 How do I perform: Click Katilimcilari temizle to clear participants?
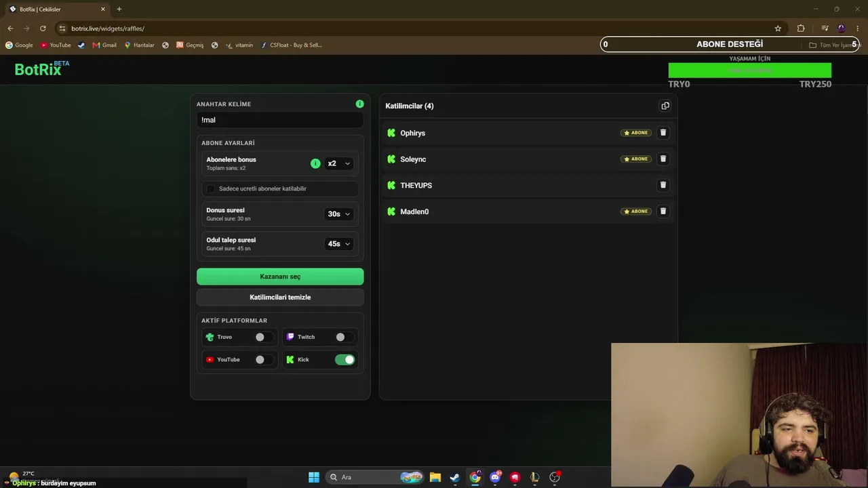coord(280,298)
